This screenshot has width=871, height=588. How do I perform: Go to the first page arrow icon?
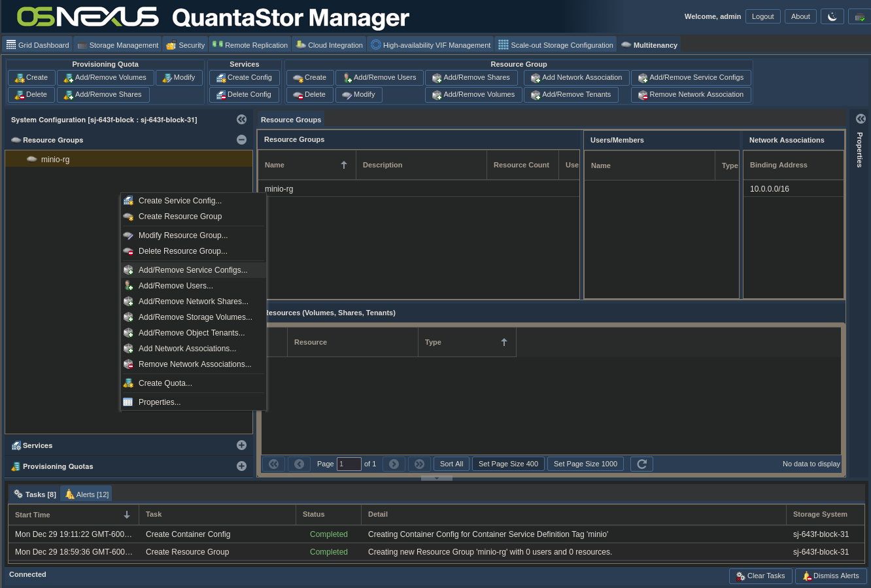(273, 464)
